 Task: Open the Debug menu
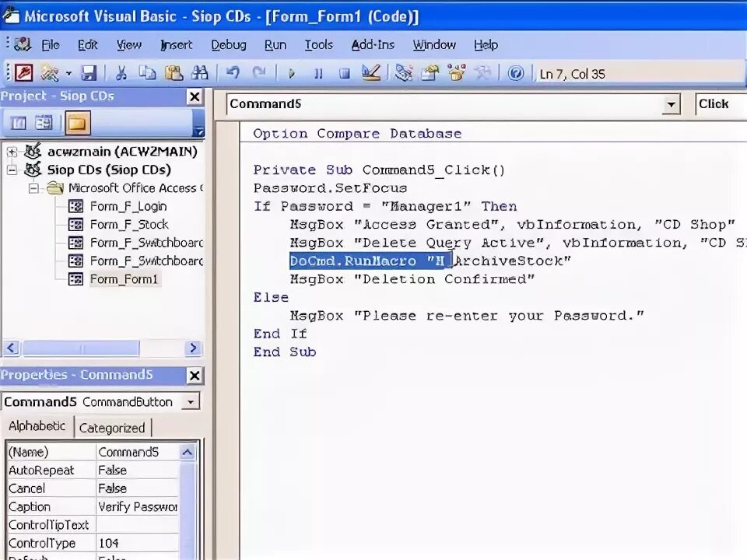[229, 45]
